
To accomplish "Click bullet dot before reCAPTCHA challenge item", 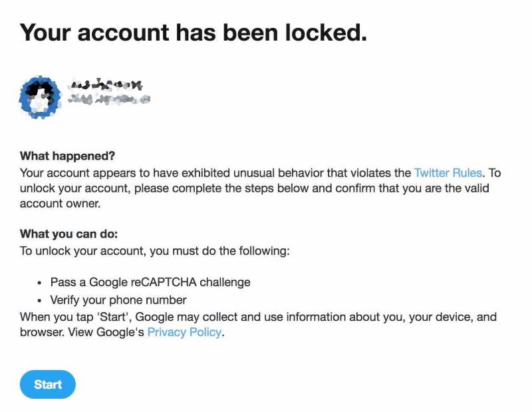I will pos(40,283).
